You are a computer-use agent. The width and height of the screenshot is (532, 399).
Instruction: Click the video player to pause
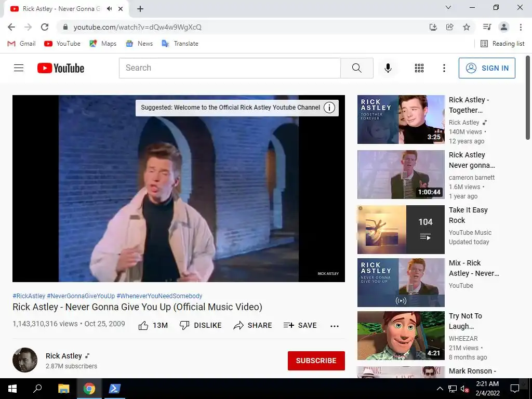pyautogui.click(x=179, y=189)
